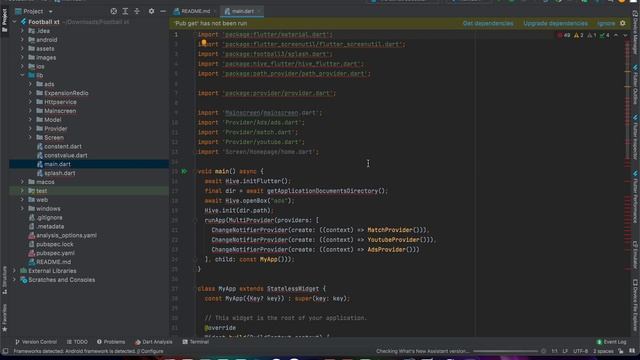640x360 pixels.
Task: Expand the android folder
Action: point(22,40)
